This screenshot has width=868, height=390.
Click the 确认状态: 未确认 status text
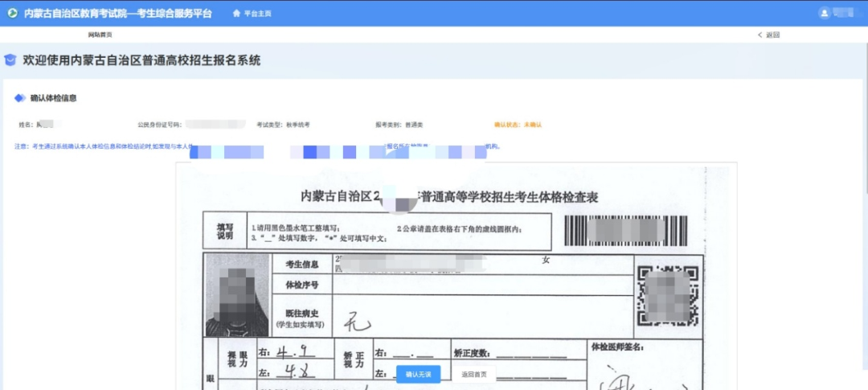pos(518,125)
